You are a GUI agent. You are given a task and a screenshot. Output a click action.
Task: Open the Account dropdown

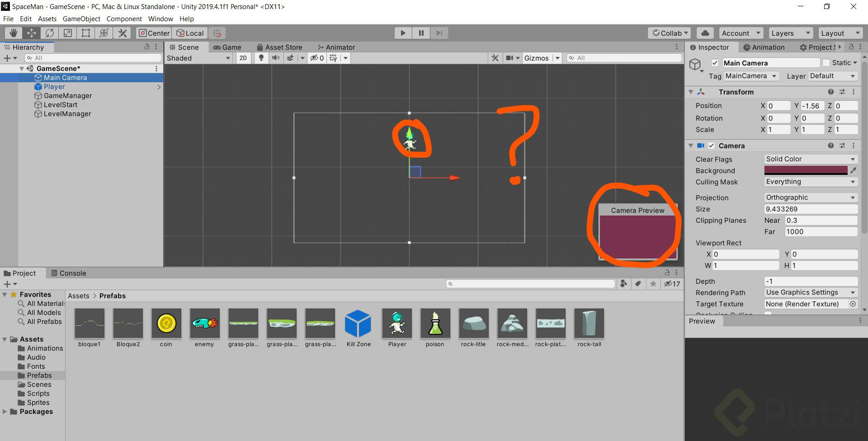[x=741, y=33]
